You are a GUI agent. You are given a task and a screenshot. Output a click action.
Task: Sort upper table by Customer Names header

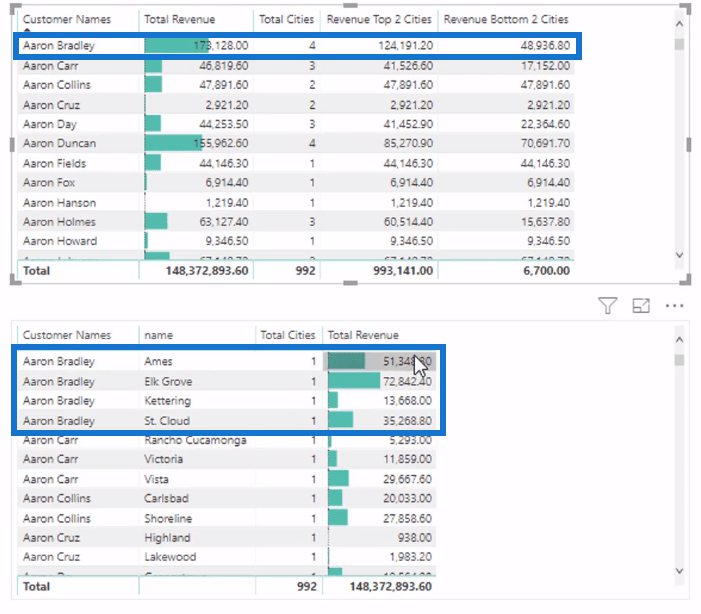(67, 19)
